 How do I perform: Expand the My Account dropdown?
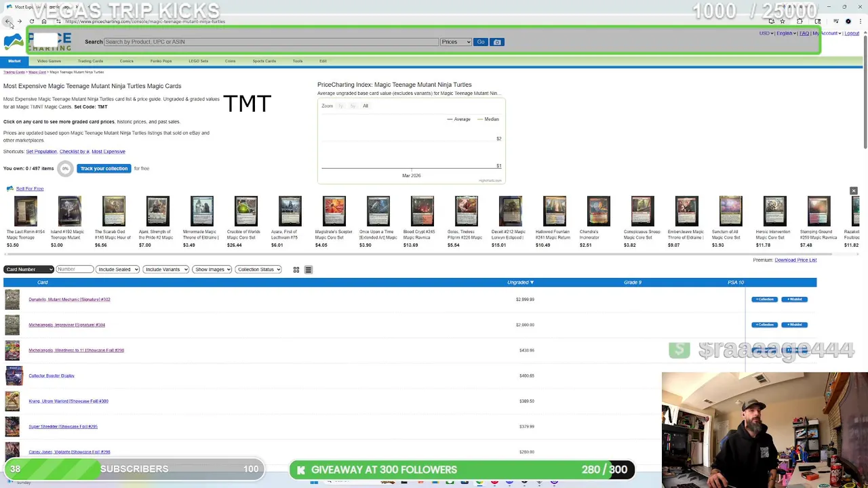tap(827, 33)
